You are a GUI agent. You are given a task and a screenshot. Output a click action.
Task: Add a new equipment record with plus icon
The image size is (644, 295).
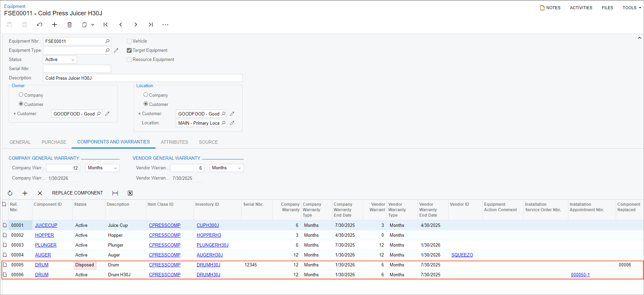tap(55, 25)
